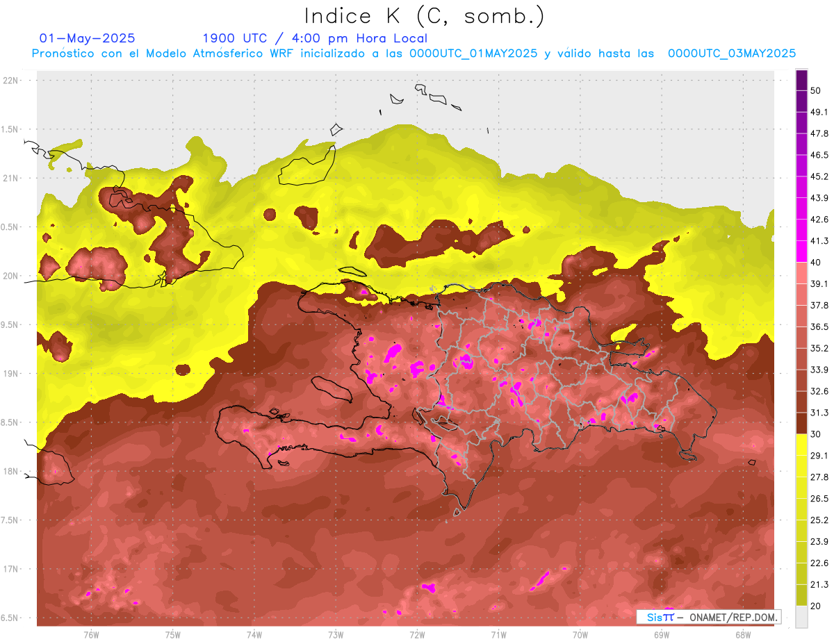The height and width of the screenshot is (644, 834).
Task: Click the '69W' longitude label
Action: point(662,634)
